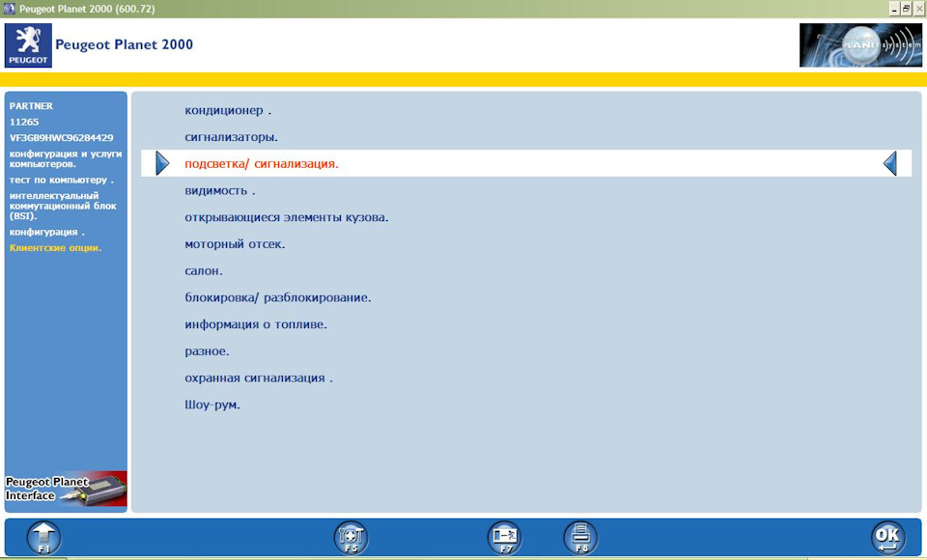Select 'информация о топливе' entry
Image resolution: width=927 pixels, height=560 pixels.
point(256,324)
